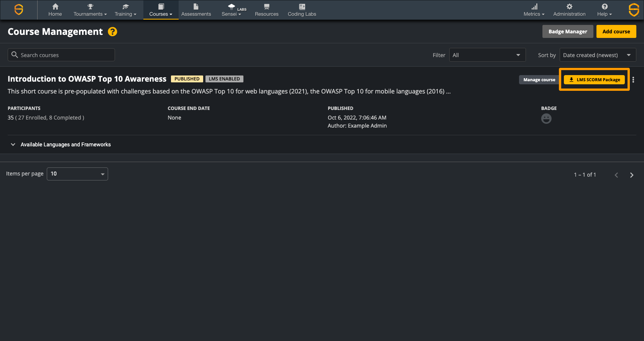The height and width of the screenshot is (341, 644).
Task: Click the published date Oct 6, 2022
Action: (x=357, y=118)
